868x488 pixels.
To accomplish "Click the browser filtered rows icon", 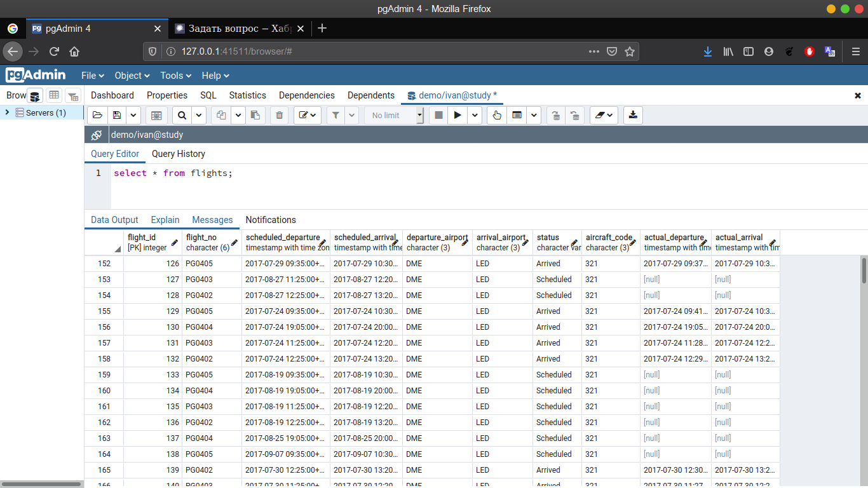I will point(73,96).
